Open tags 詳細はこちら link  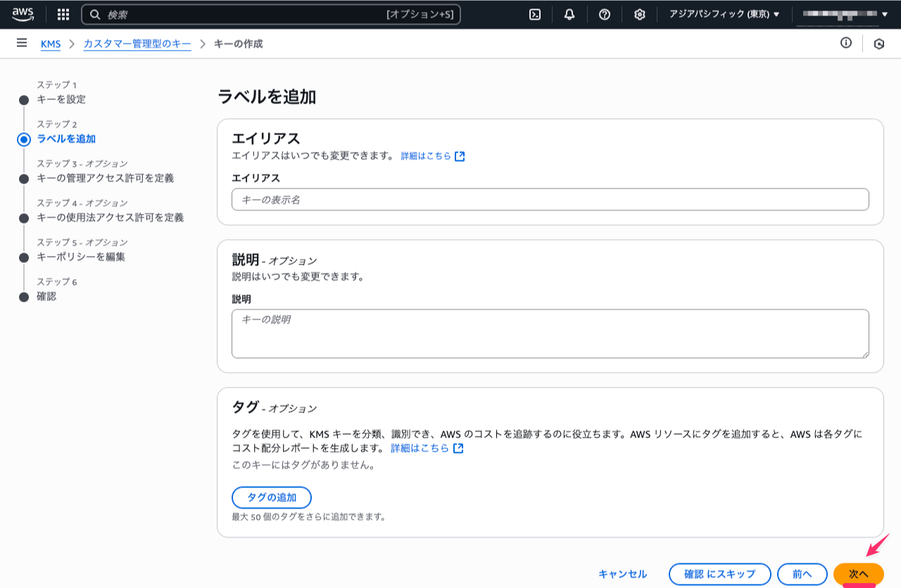coord(420,448)
